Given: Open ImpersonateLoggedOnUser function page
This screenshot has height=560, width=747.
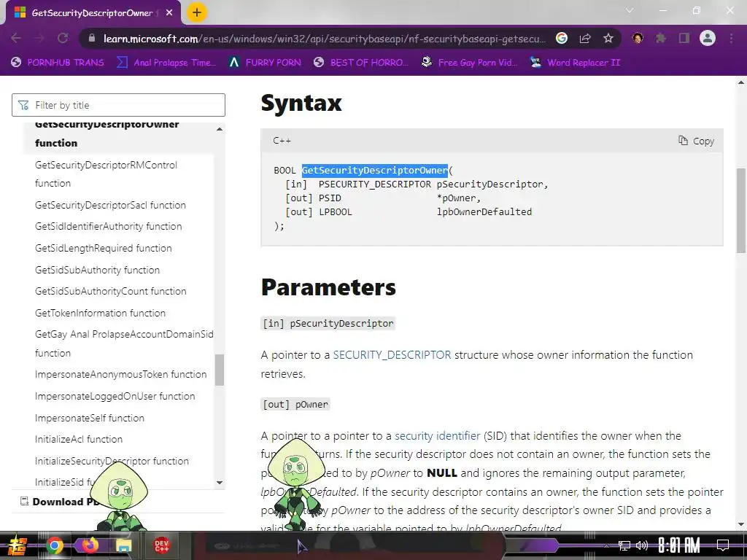Looking at the screenshot, I should pos(115,396).
